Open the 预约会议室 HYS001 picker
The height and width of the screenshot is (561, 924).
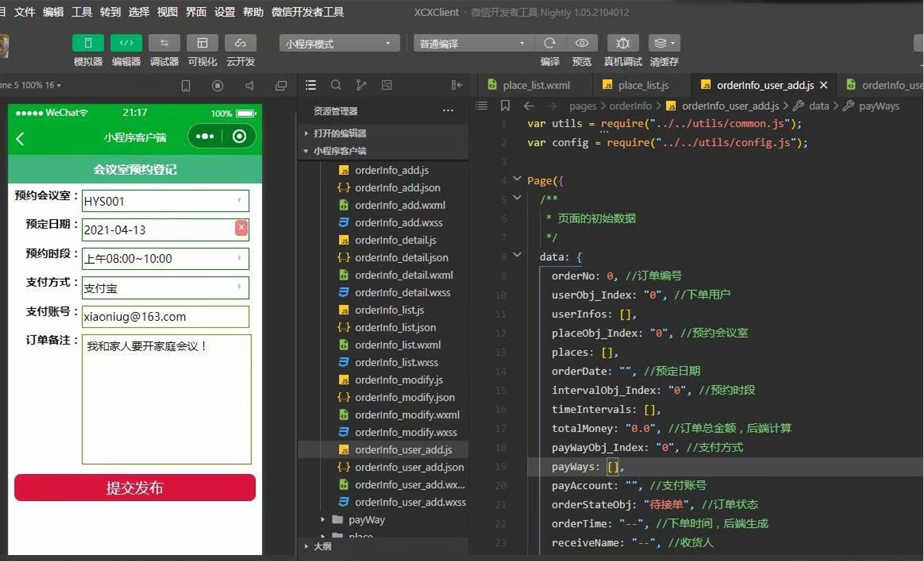click(x=165, y=201)
